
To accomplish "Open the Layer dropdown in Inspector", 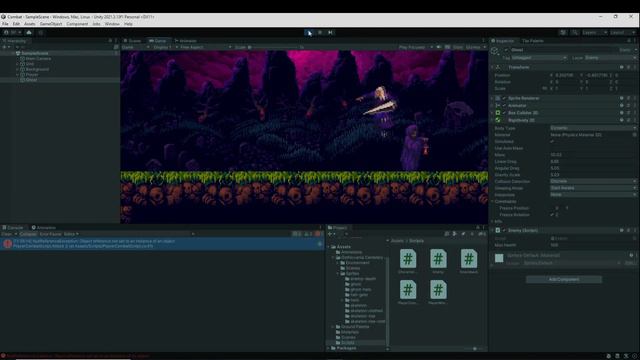I will click(x=610, y=58).
